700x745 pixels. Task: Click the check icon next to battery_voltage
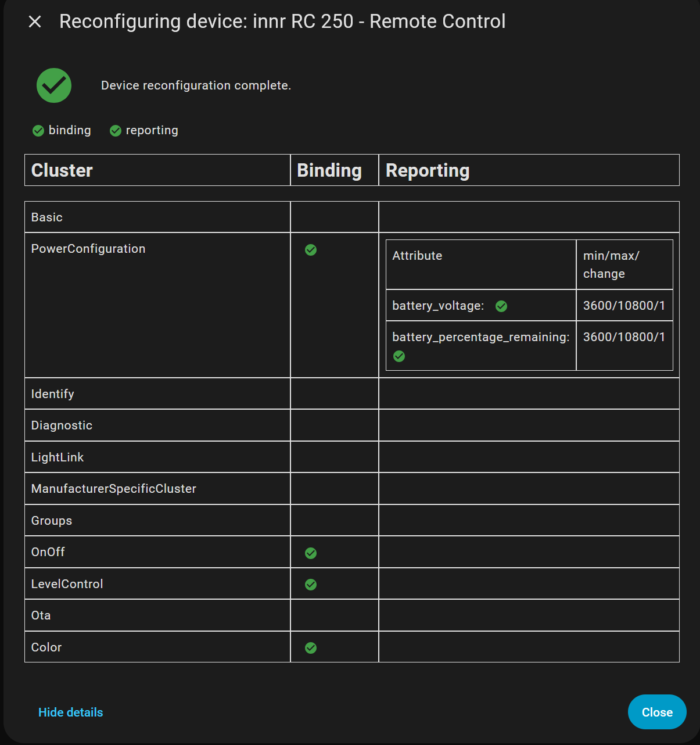(x=501, y=306)
